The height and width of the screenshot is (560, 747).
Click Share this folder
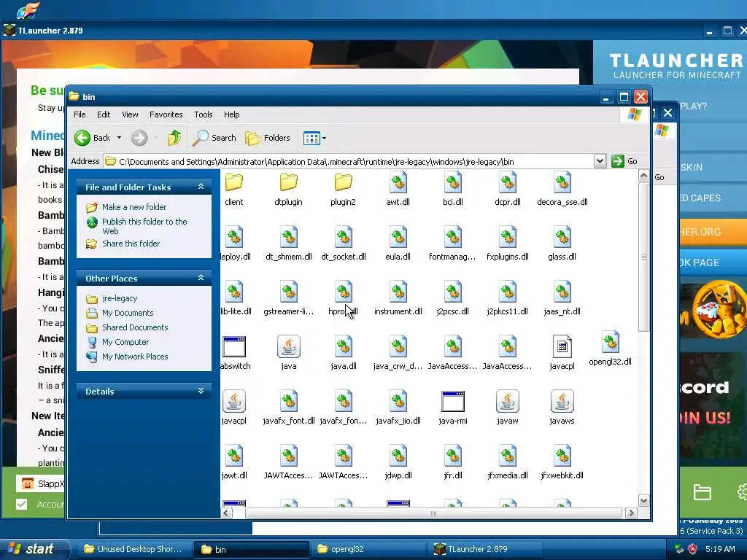(131, 244)
